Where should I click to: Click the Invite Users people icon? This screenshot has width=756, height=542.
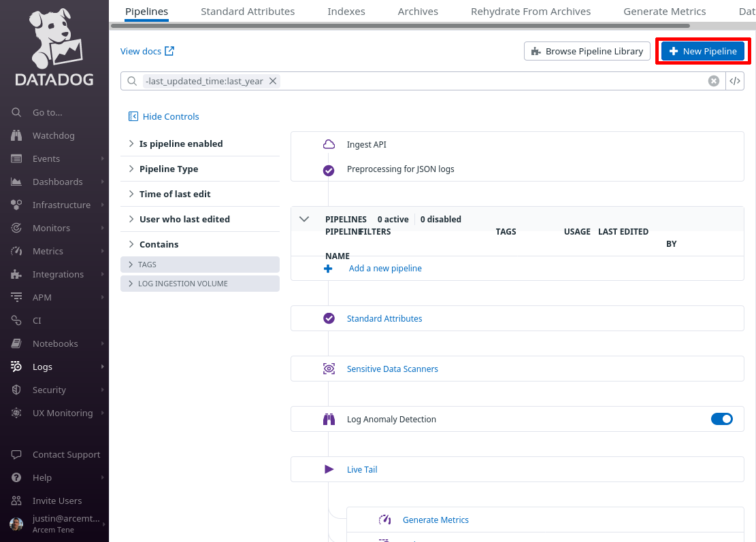tap(16, 501)
